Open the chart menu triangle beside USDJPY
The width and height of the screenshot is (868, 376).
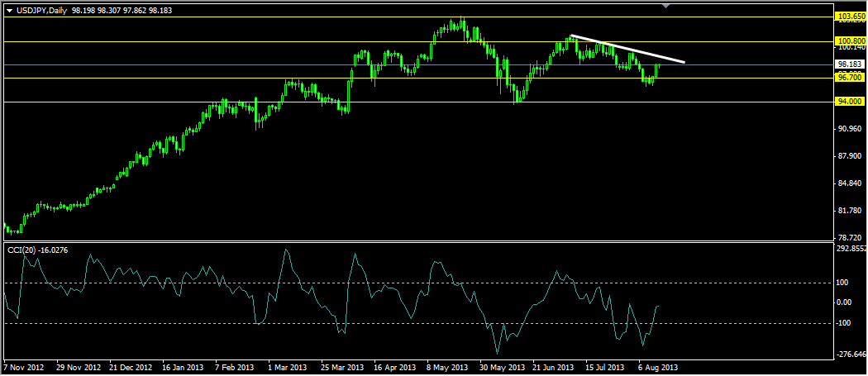click(9, 10)
